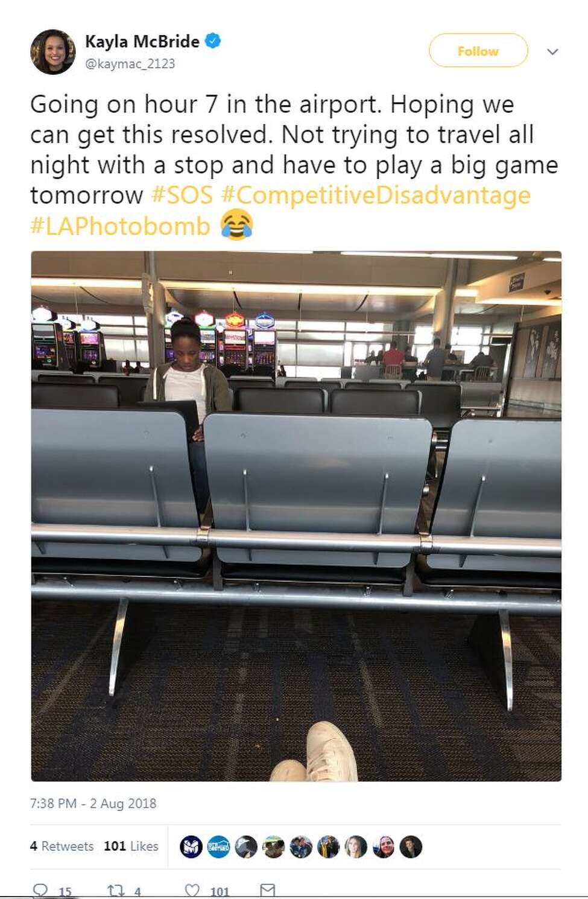Like the tweet with heart icon
The width and height of the screenshot is (588, 899).
pyautogui.click(x=192, y=891)
